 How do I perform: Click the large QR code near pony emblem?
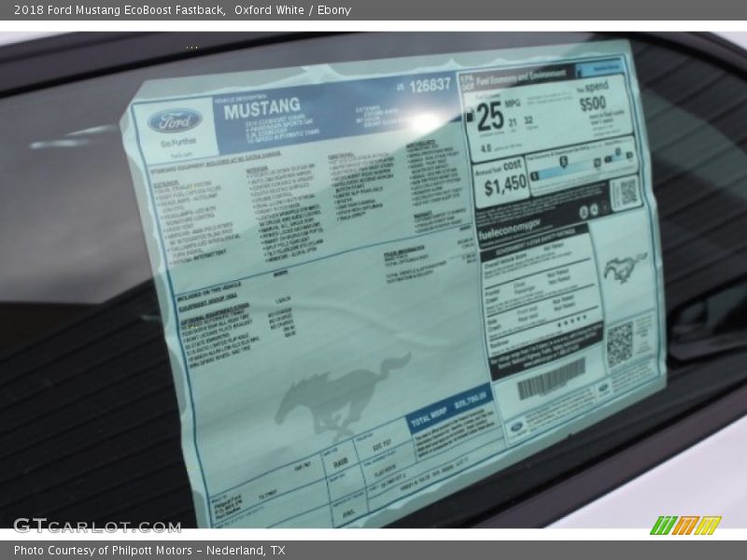[x=620, y=344]
